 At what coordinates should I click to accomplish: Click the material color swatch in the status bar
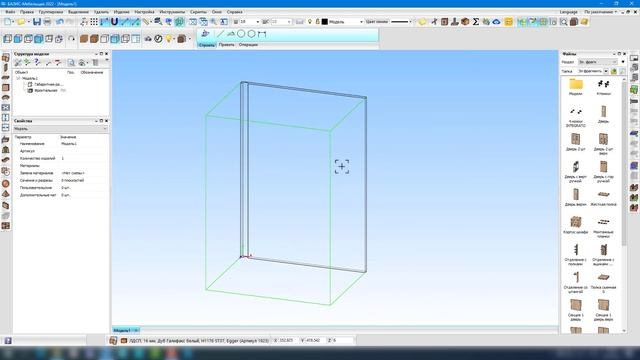pyautogui.click(x=124, y=340)
